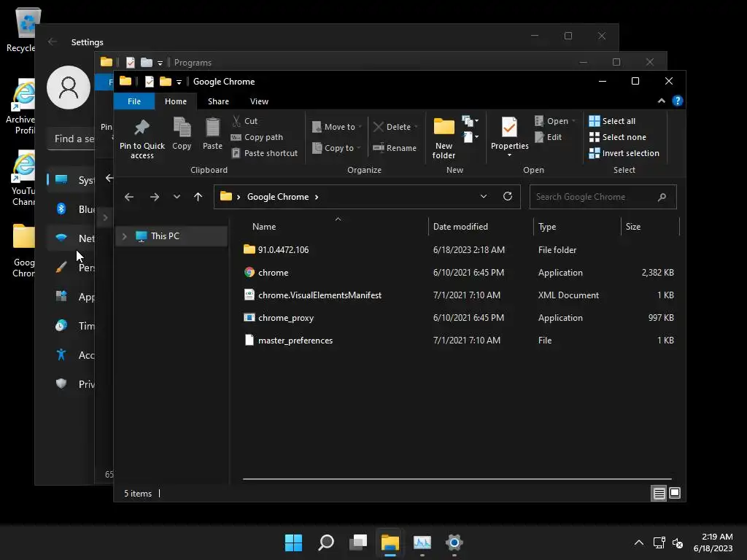The image size is (747, 560).
Task: Open the File menu tab
Action: point(134,101)
